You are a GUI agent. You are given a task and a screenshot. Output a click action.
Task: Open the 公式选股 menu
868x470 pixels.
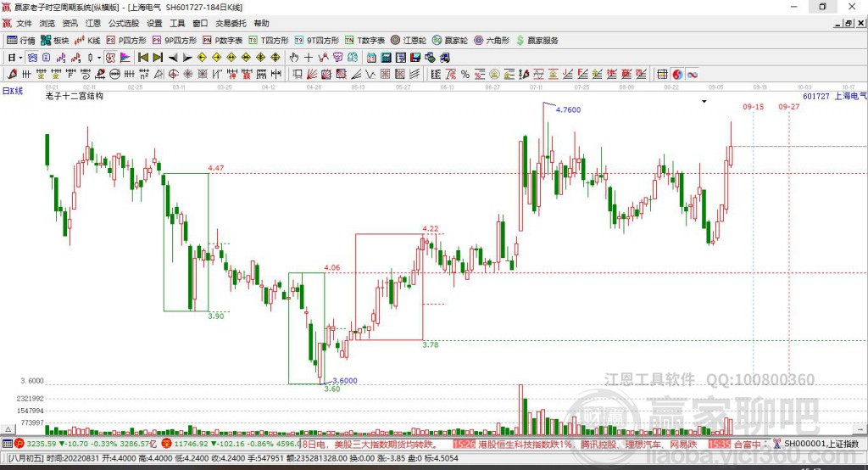click(124, 23)
